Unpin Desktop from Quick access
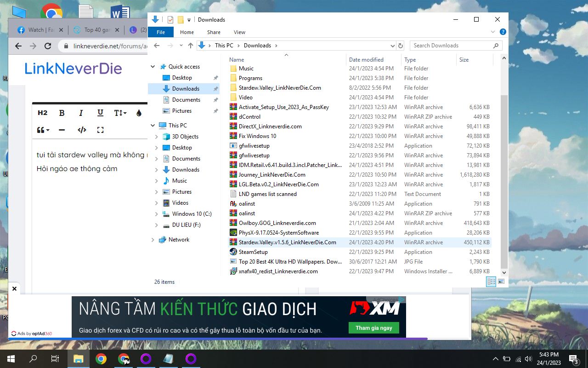Viewport: 588px width, 368px height. click(x=215, y=78)
